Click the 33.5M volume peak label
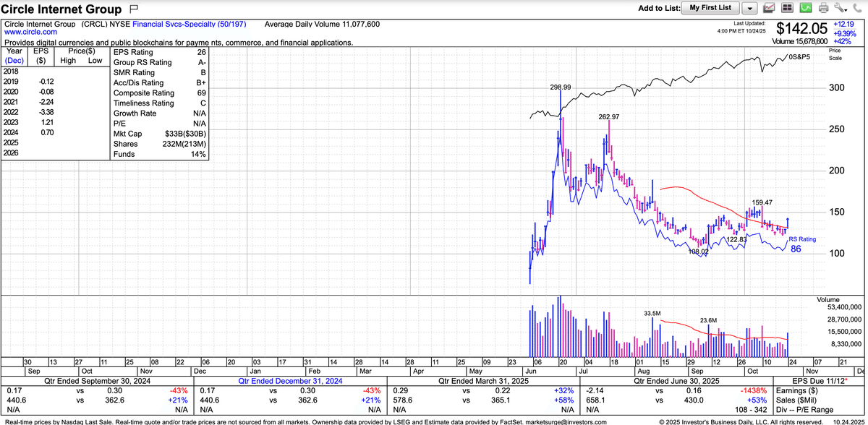Viewport: 868px width, 425px height. coord(652,313)
